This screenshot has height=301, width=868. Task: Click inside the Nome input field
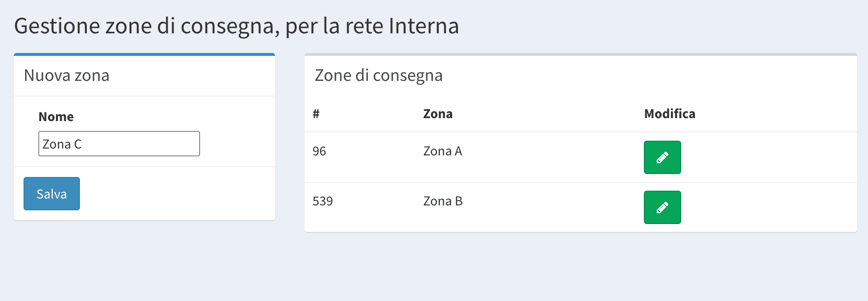pos(119,144)
